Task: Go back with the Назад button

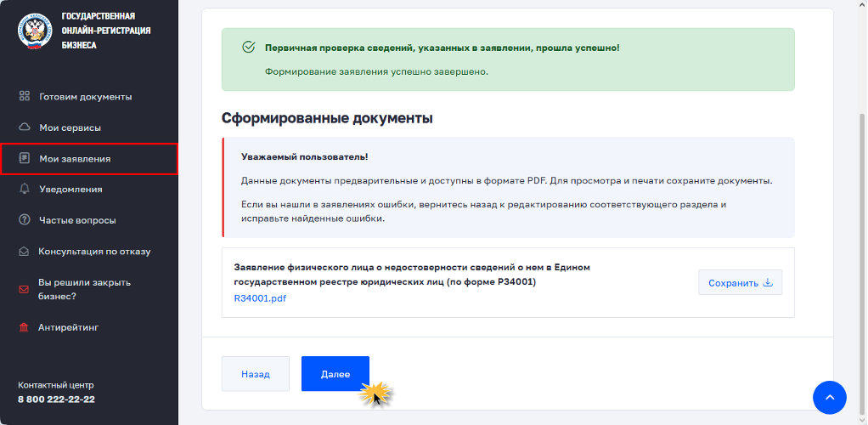Action: coord(255,374)
